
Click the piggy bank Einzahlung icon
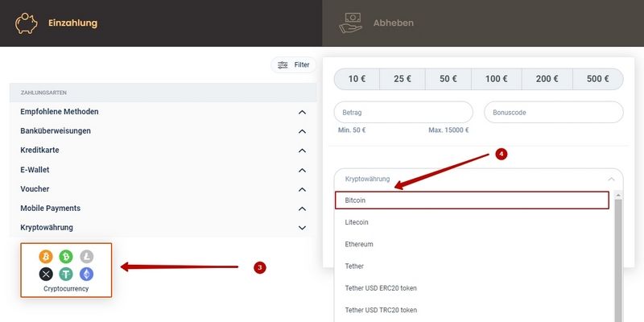coord(26,23)
